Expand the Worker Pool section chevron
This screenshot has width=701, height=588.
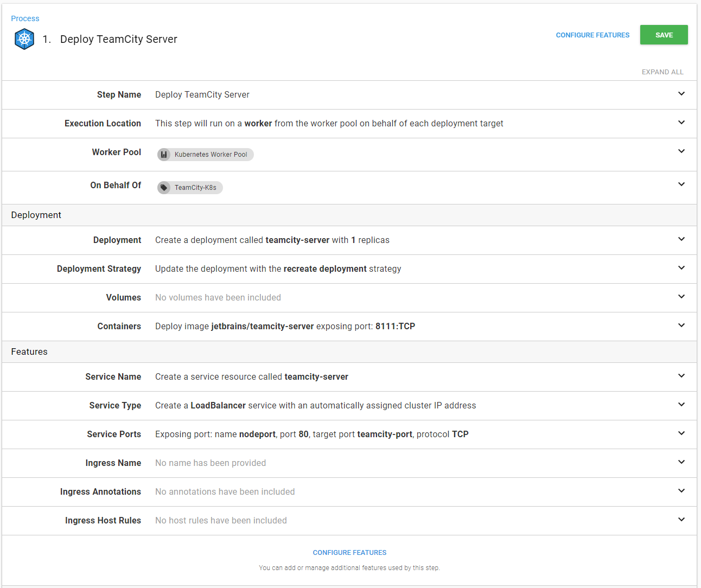click(x=681, y=151)
